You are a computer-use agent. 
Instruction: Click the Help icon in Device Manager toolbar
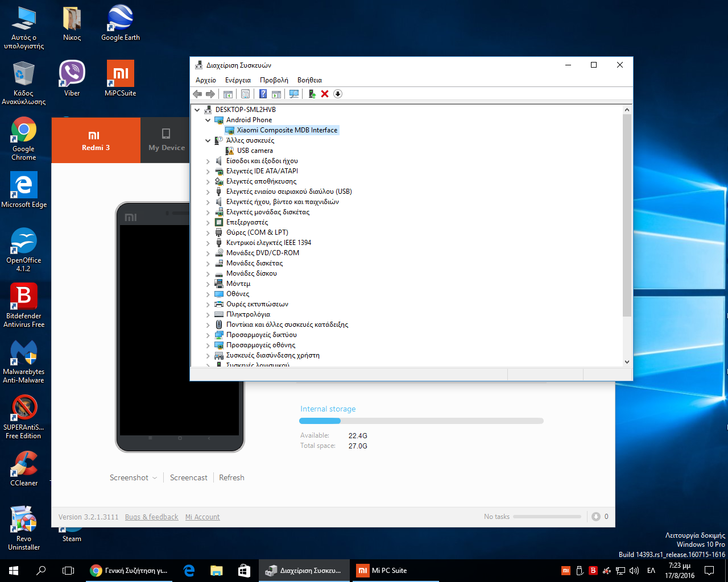(x=263, y=94)
